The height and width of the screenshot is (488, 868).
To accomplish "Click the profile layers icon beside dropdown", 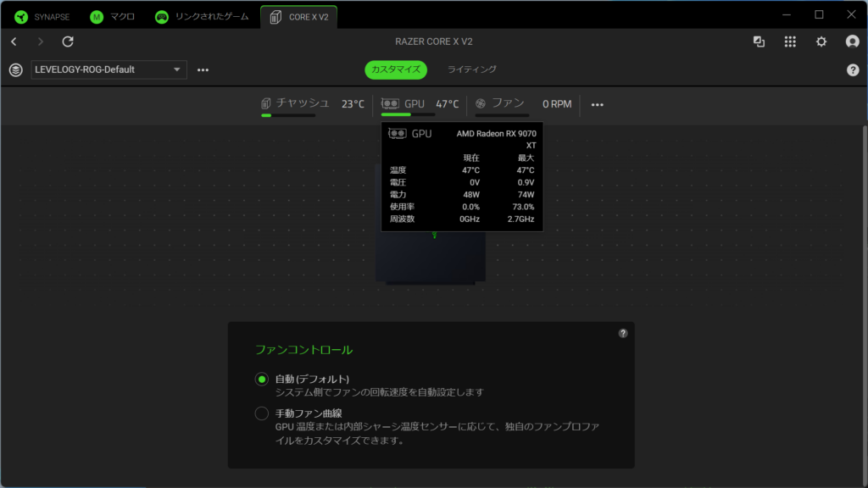I will point(15,69).
